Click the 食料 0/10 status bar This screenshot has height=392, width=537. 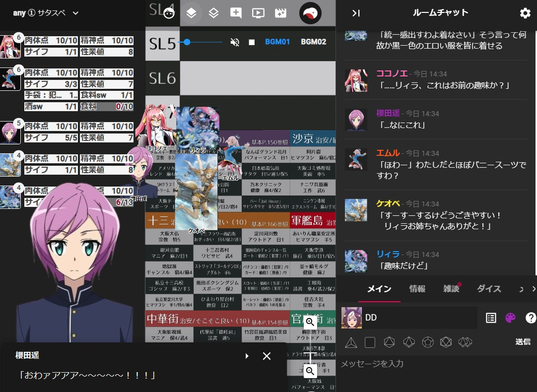coord(107,107)
